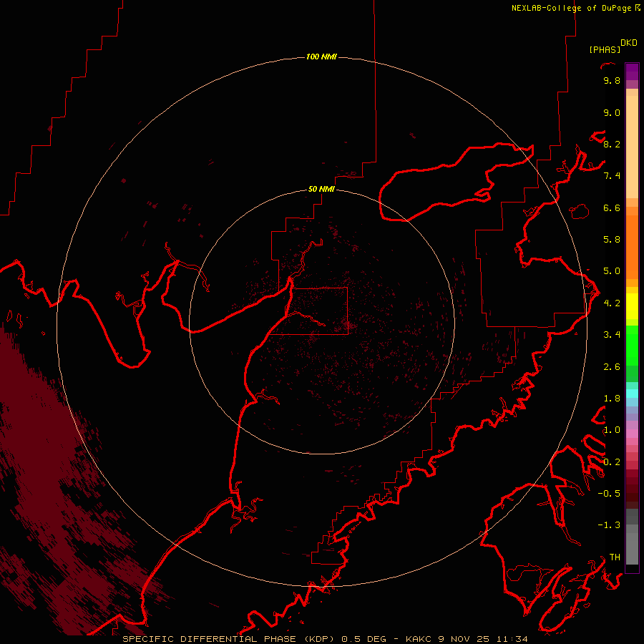Click the 1.0 value on the color scale
This screenshot has width=644, height=644.
tap(612, 430)
